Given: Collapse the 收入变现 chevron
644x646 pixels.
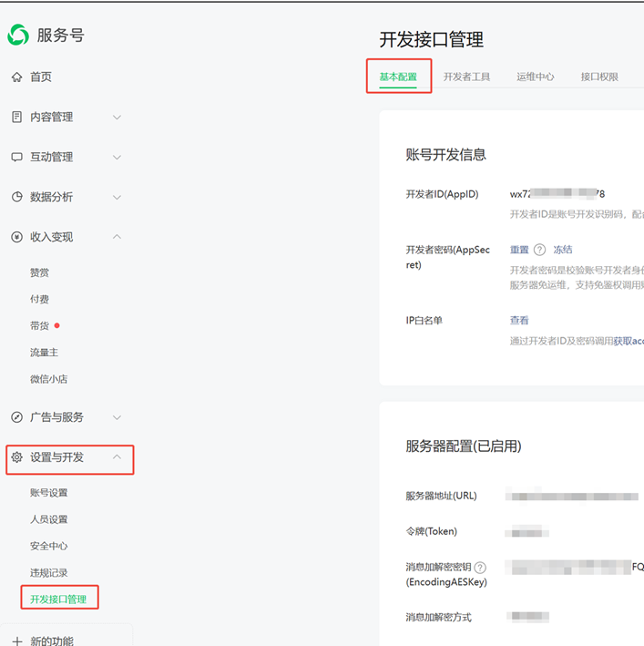Looking at the screenshot, I should click(x=117, y=237).
